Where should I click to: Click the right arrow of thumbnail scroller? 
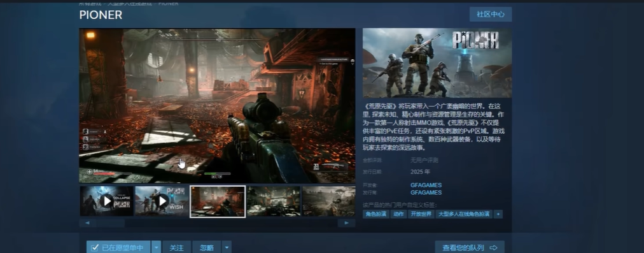coord(347,223)
